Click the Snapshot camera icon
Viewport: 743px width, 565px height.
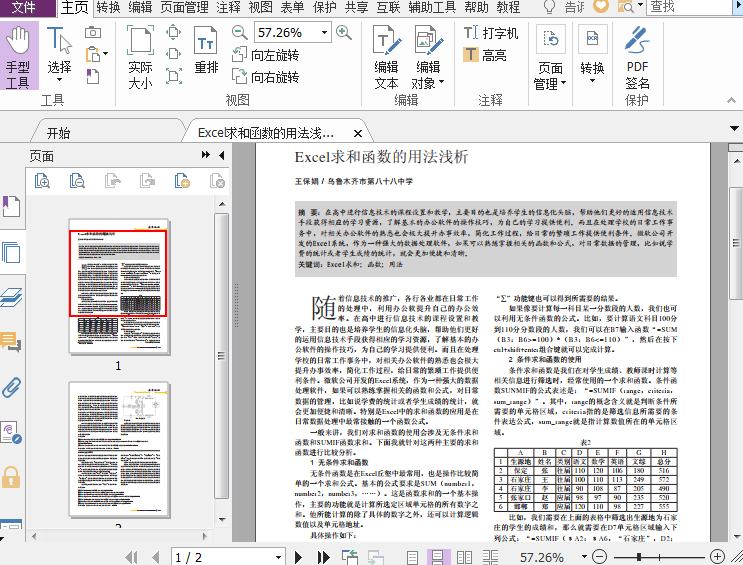93,32
